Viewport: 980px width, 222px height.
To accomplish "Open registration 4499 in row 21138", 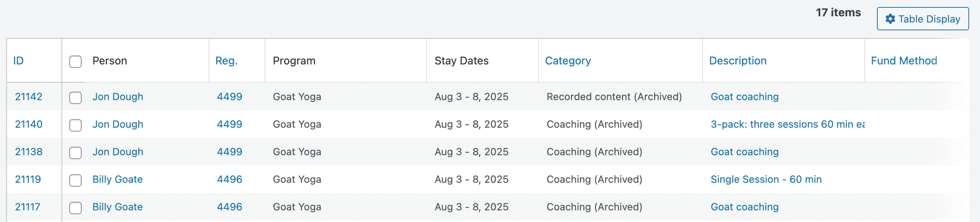I will coord(229,152).
